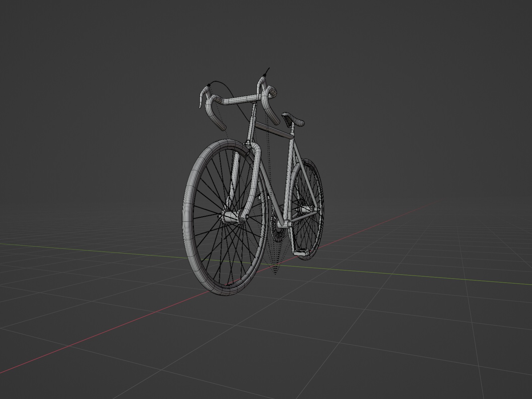Select the frame's top tube
This screenshot has height=399, width=532.
pyautogui.click(x=274, y=130)
